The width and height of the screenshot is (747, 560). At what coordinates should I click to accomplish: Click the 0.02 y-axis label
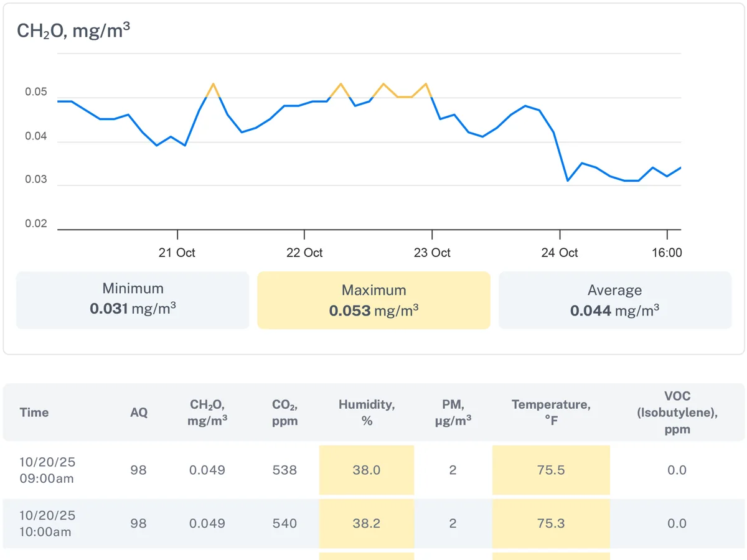coord(36,223)
